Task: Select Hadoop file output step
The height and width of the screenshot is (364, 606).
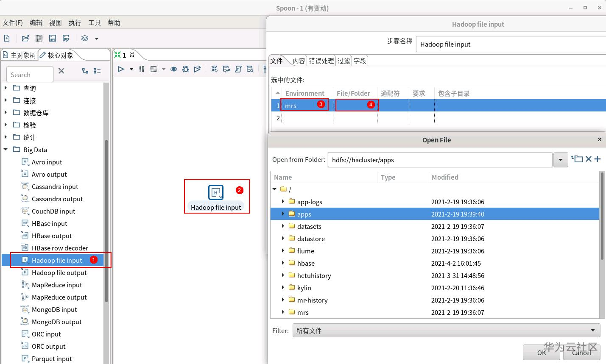Action: (x=59, y=272)
